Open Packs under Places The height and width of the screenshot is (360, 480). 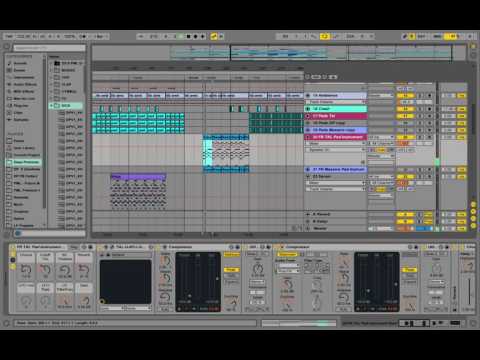(19, 141)
